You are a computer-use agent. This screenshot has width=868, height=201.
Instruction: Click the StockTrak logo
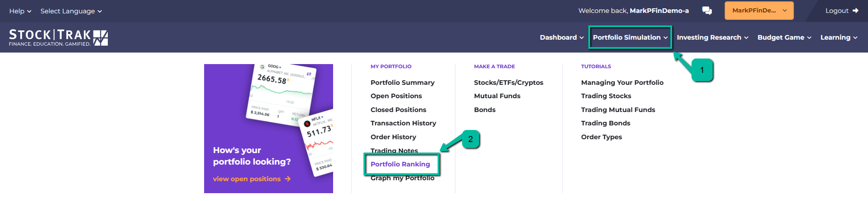(59, 37)
